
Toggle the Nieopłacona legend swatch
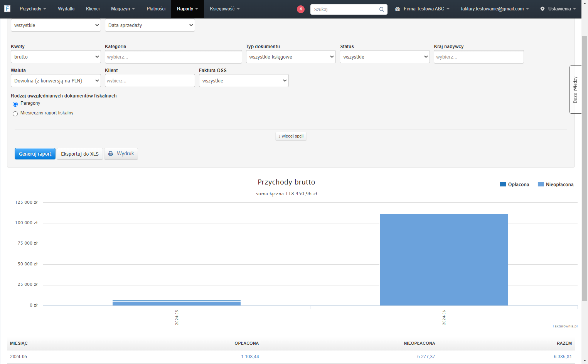[x=541, y=184]
